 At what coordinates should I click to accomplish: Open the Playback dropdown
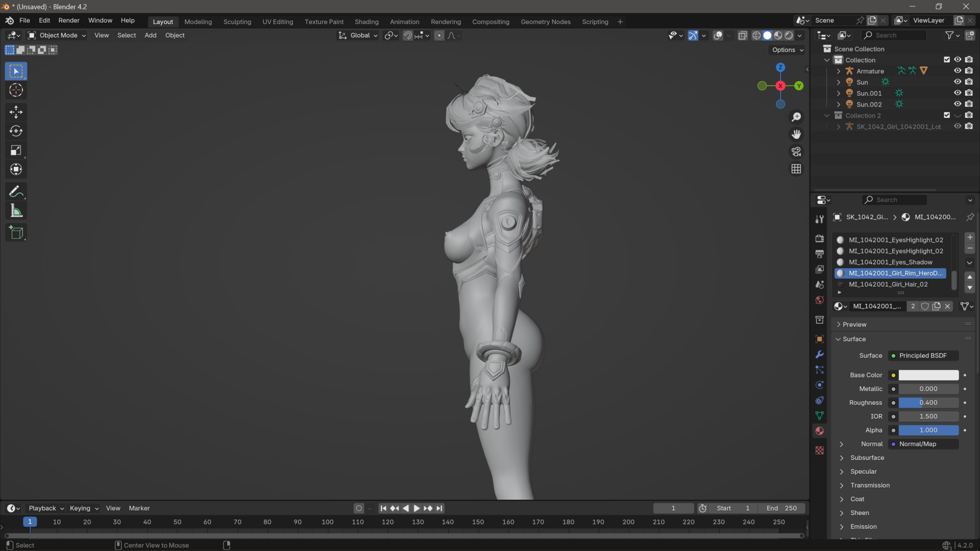(x=46, y=509)
